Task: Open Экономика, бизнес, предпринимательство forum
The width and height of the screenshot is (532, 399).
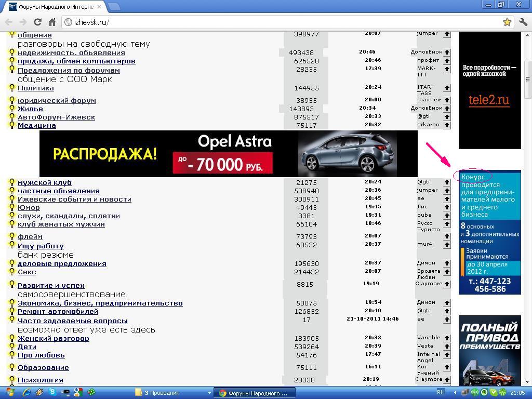Action: tap(100, 303)
